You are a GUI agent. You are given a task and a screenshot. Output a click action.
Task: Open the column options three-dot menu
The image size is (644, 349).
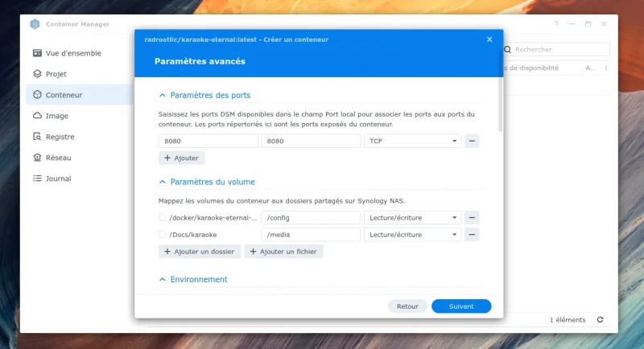coord(606,68)
